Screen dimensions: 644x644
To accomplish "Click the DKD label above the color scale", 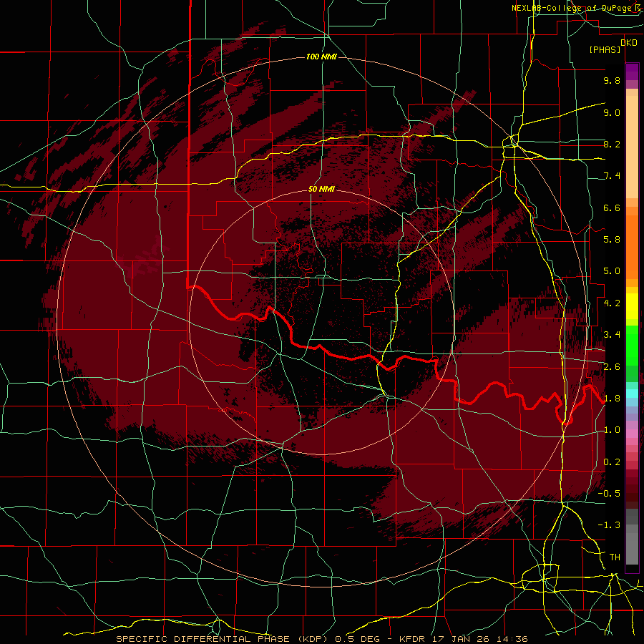I will click(x=628, y=42).
